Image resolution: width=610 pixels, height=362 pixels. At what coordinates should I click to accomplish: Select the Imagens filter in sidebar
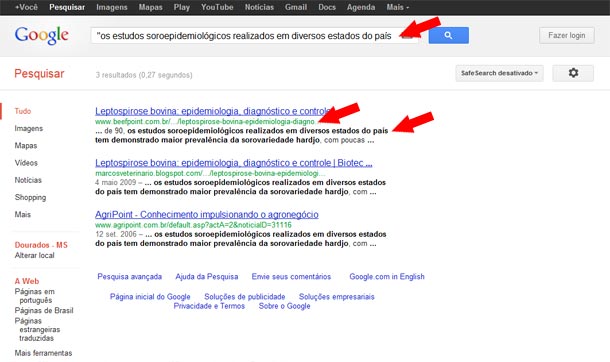pyautogui.click(x=29, y=128)
